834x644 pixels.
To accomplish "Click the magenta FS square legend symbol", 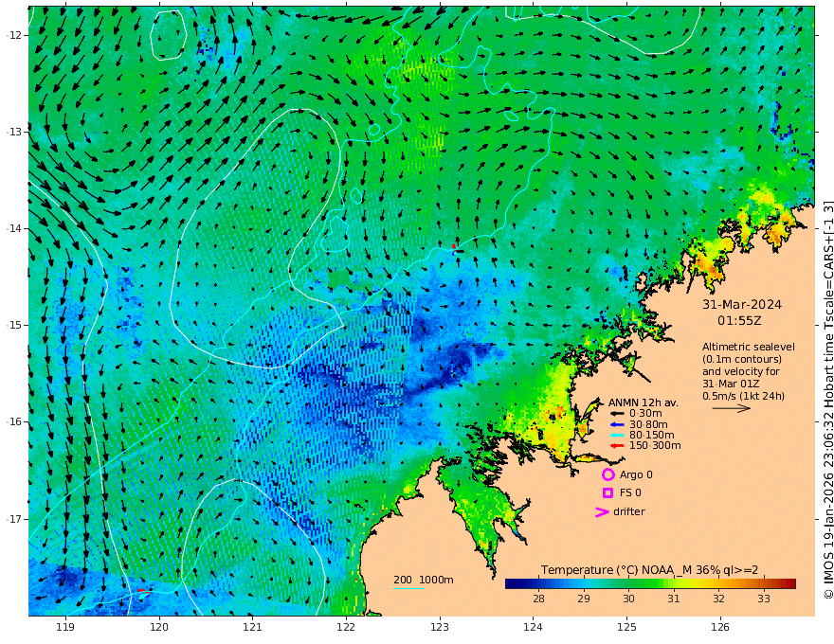I will [607, 493].
